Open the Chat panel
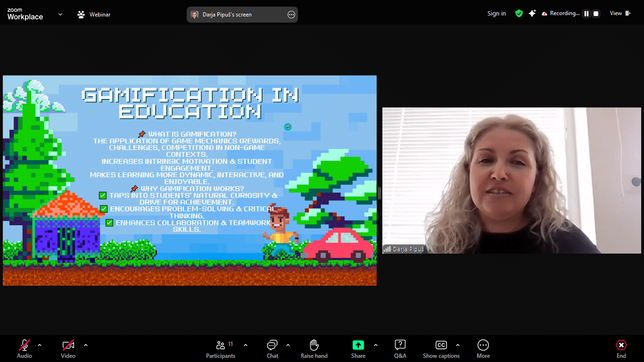 click(272, 349)
